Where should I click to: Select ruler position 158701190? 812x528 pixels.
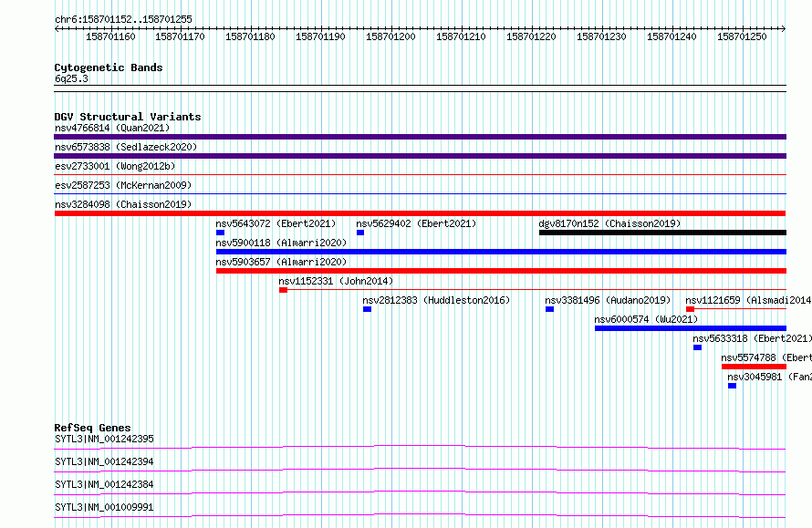tap(320, 36)
